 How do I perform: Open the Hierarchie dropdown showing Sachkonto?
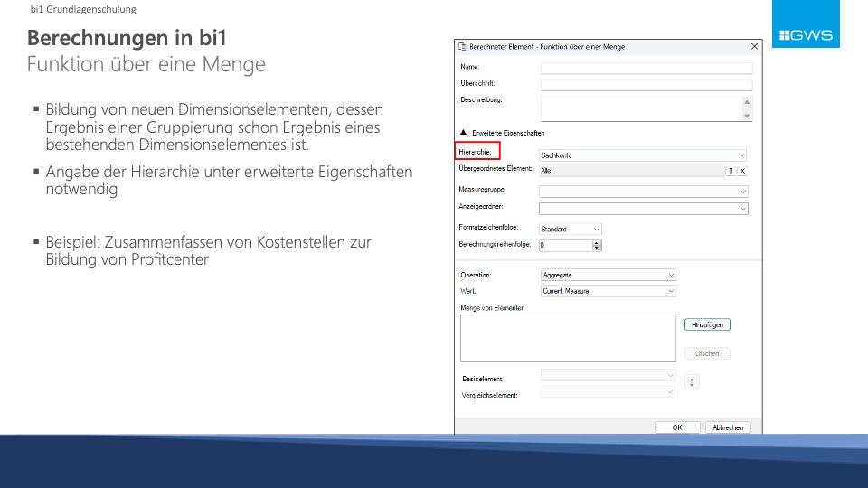(643, 155)
